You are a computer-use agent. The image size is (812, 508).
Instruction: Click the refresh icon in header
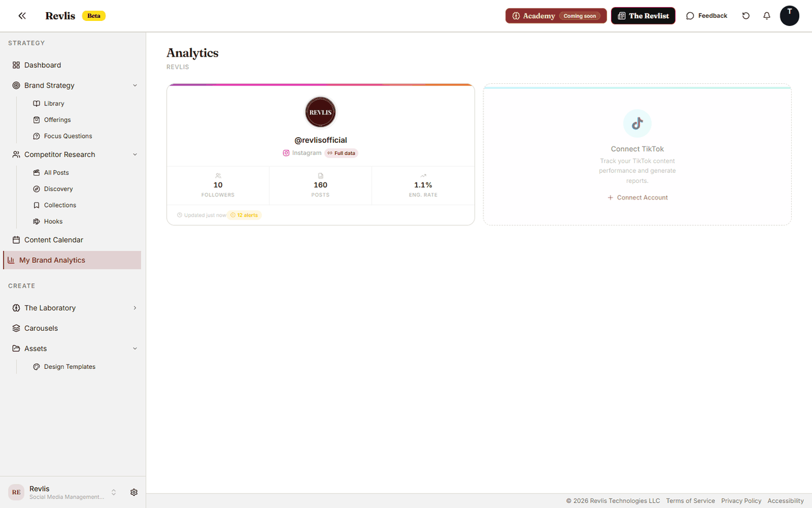pyautogui.click(x=746, y=16)
